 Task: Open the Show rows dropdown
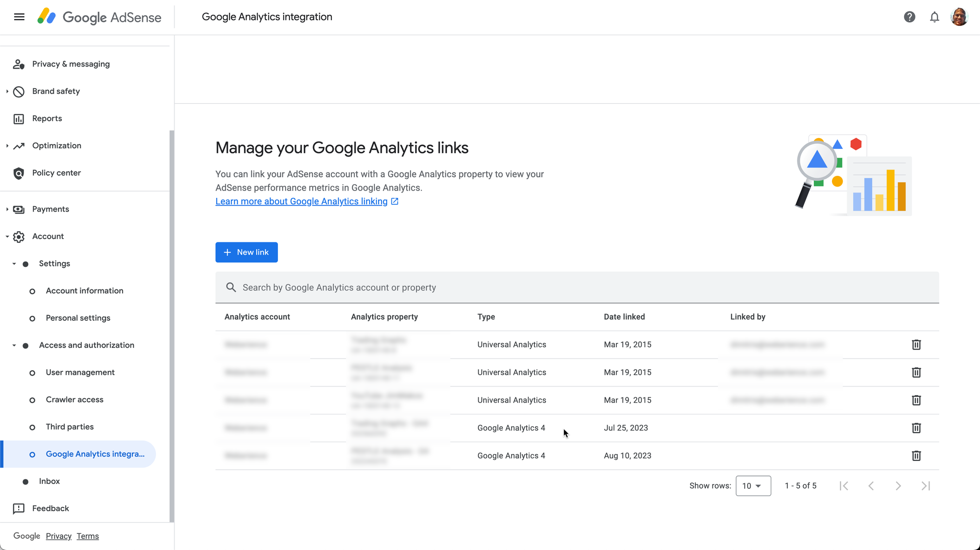pyautogui.click(x=753, y=486)
